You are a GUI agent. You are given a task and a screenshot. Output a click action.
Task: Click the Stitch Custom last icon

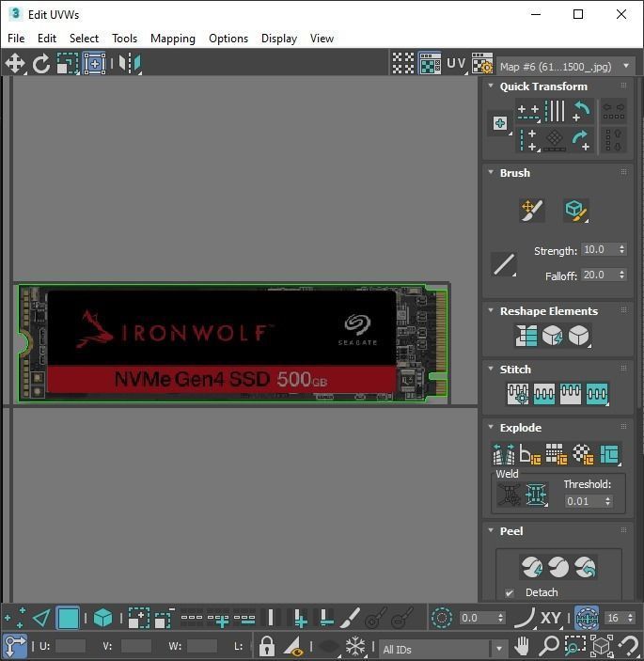[x=597, y=394]
